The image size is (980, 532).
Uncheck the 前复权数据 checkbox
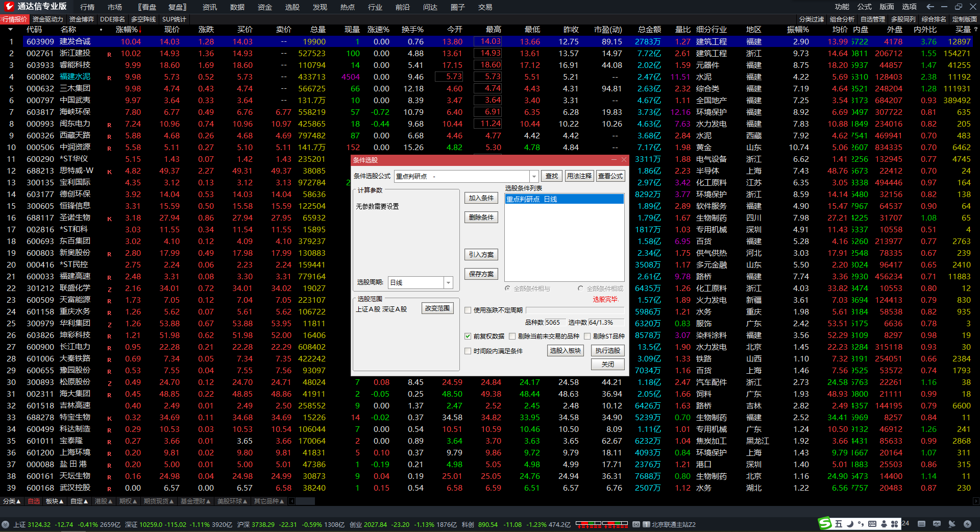pos(468,336)
